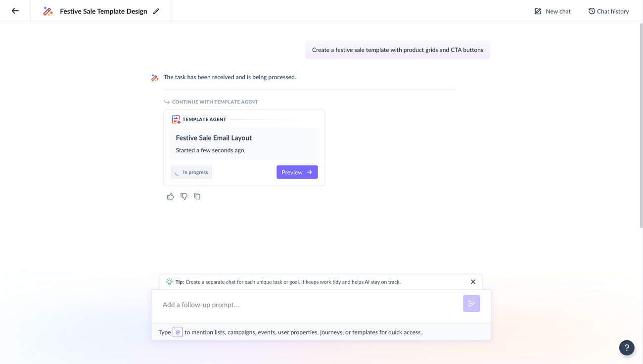Copy the AI response

click(197, 196)
